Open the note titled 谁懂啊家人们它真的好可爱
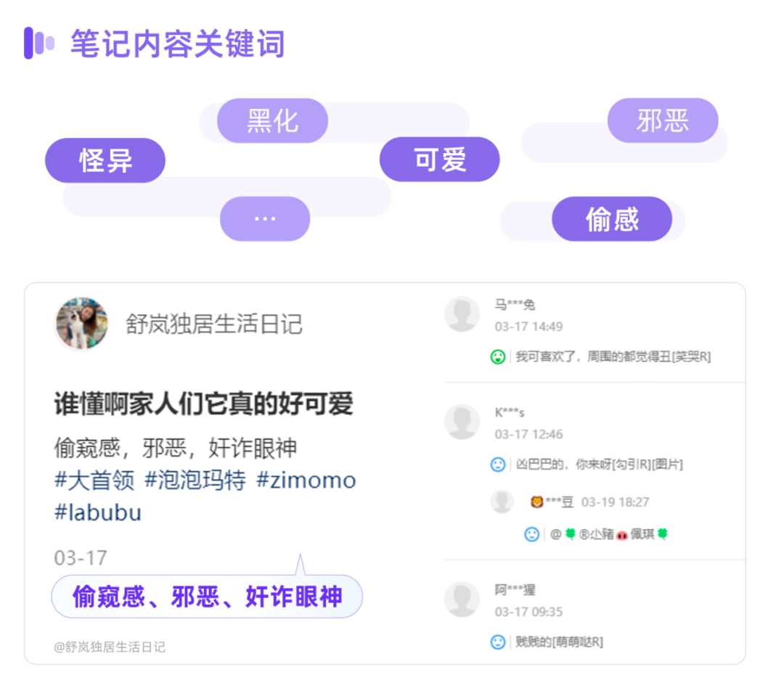 [x=203, y=404]
